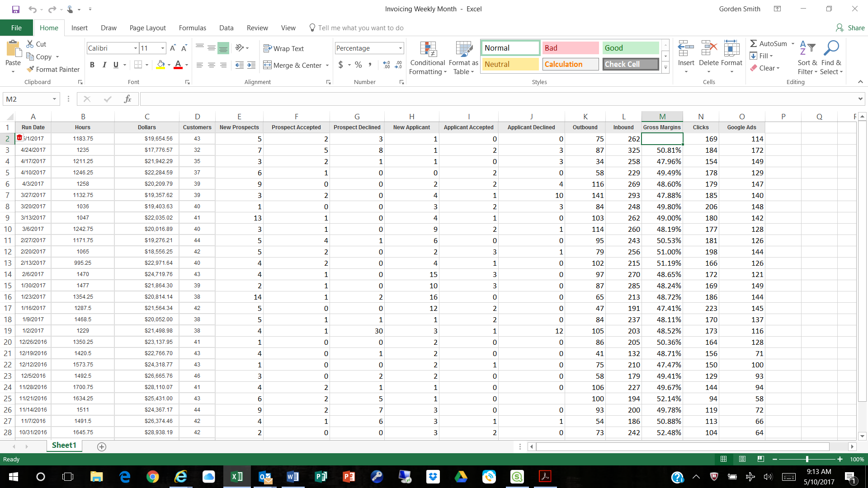Open the Number Format dropdown showing Percentage
Image resolution: width=868 pixels, height=488 pixels.
(x=400, y=48)
